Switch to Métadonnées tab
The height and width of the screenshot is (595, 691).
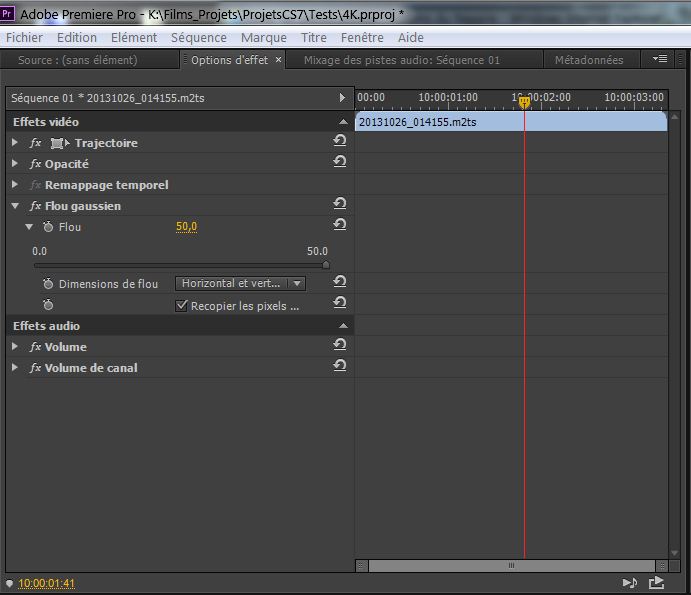(589, 60)
